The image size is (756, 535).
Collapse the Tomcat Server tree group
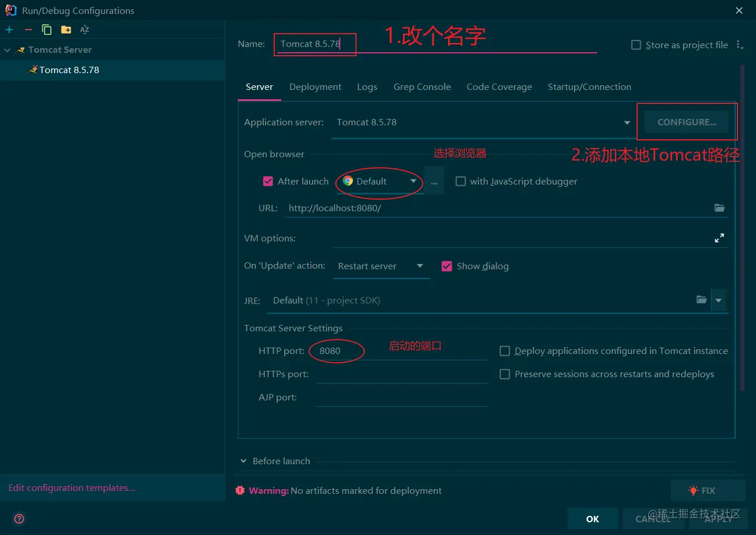click(x=8, y=50)
